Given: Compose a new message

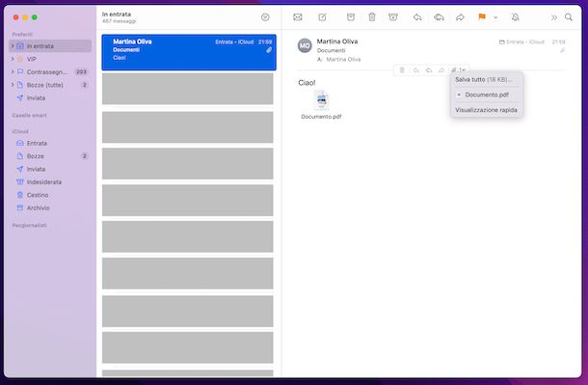Looking at the screenshot, I should coord(323,17).
